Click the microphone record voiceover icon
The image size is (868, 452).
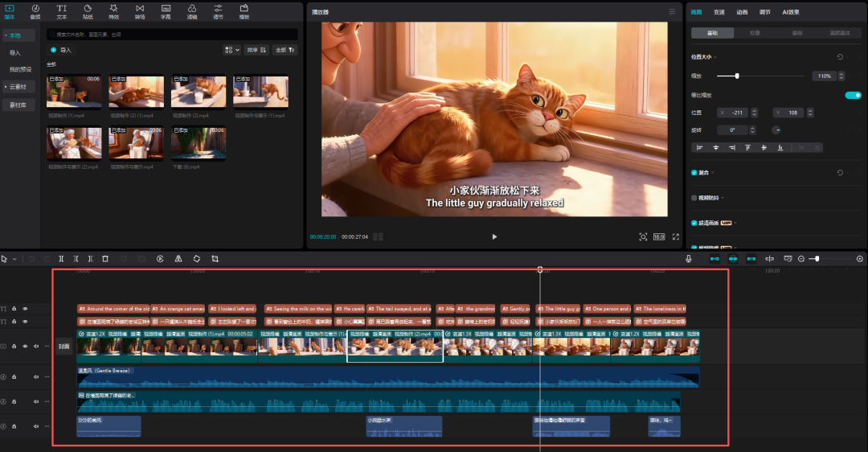pyautogui.click(x=689, y=259)
